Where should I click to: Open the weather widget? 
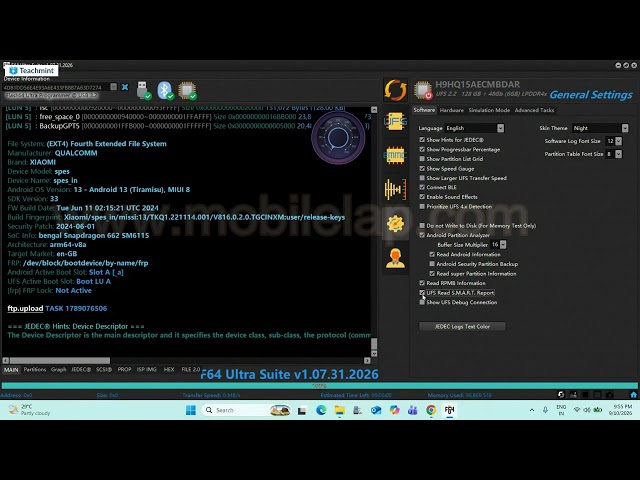click(29, 410)
